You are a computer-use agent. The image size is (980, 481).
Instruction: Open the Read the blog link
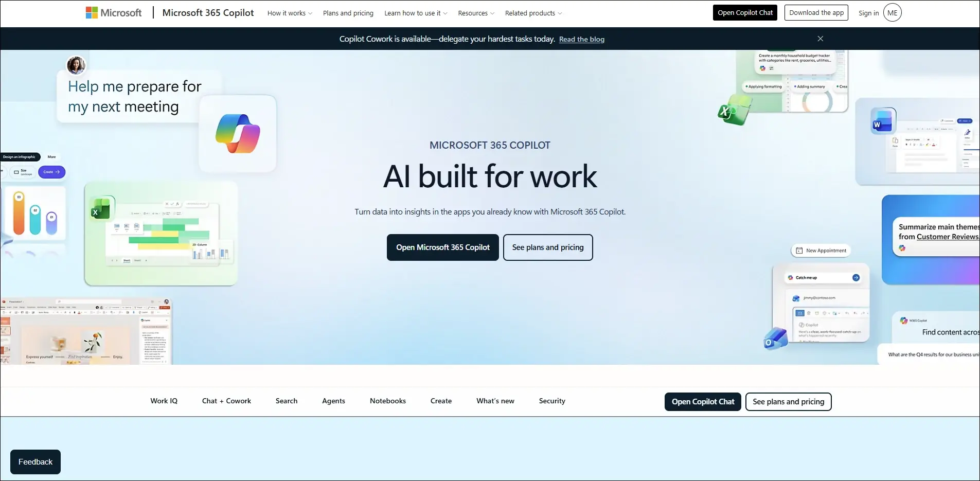(582, 39)
